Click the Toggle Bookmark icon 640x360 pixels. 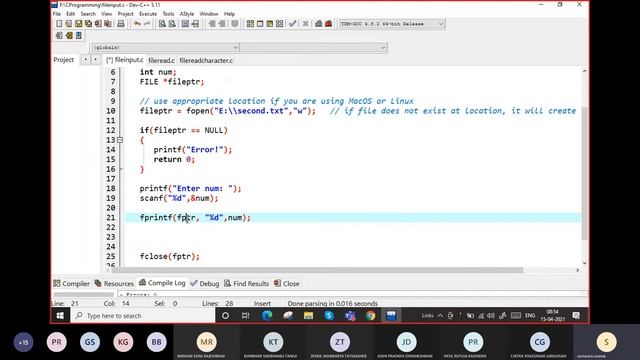[x=69, y=36]
